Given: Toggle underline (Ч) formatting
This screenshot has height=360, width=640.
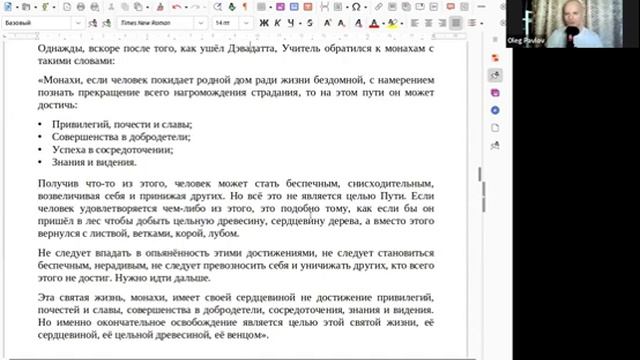Looking at the screenshot, I should [291, 23].
